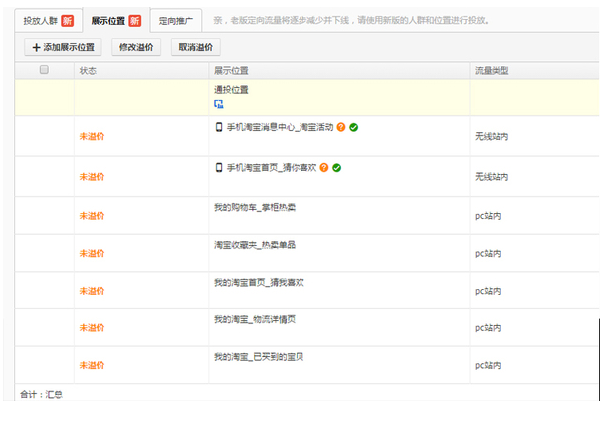Click 未溢价 status in 手机淘宝首页_猜你喜欢 row

[92, 177]
